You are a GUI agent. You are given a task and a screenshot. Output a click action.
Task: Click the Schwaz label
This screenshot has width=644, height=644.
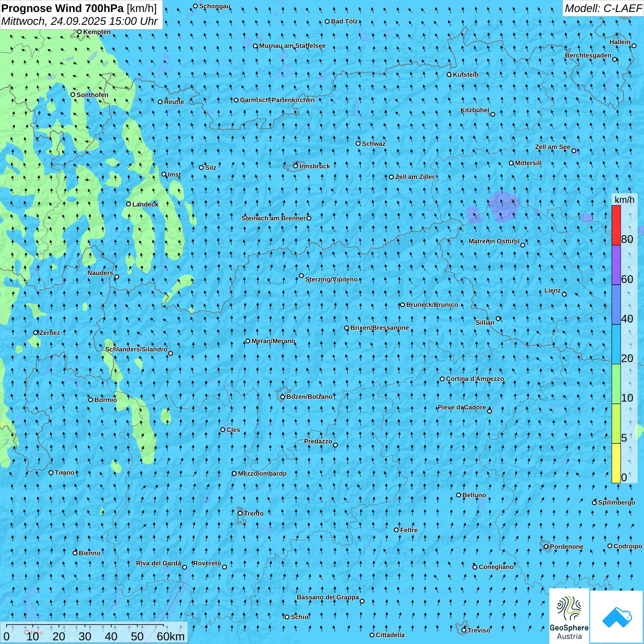point(374,144)
